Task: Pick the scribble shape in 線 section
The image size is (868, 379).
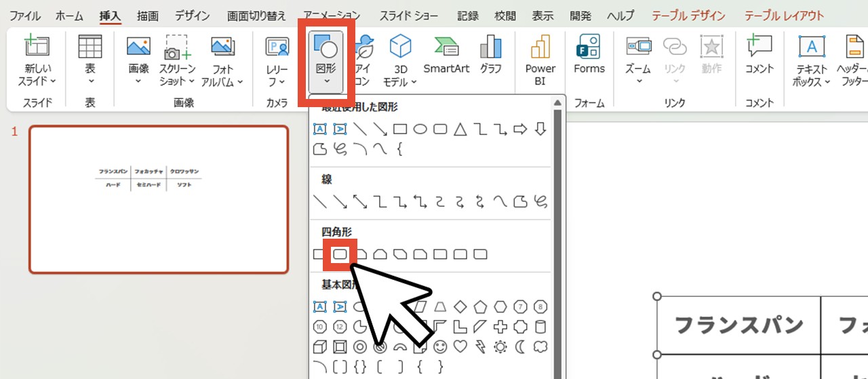Action: pos(540,201)
